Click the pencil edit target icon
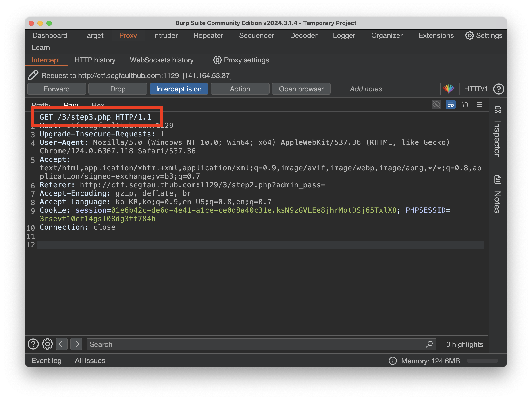 click(x=33, y=75)
